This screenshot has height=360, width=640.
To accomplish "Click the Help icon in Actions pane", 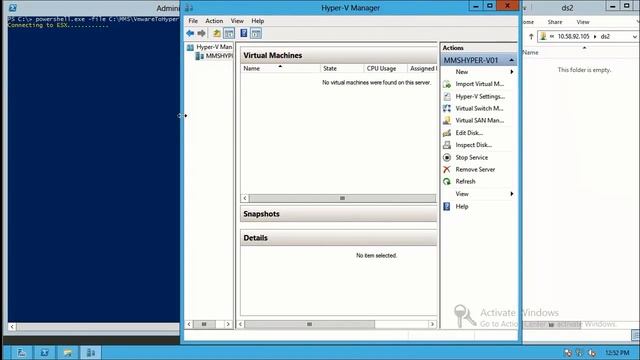I will tap(447, 207).
